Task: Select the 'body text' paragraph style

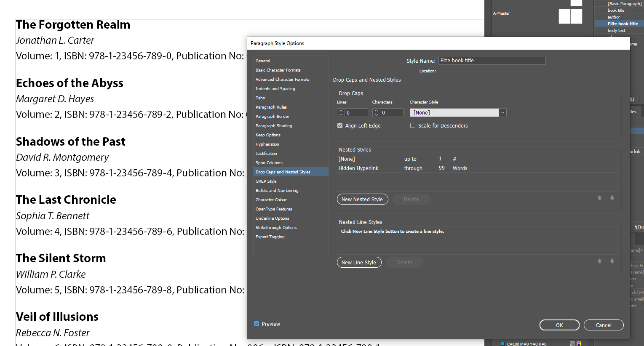Action: pos(616,30)
